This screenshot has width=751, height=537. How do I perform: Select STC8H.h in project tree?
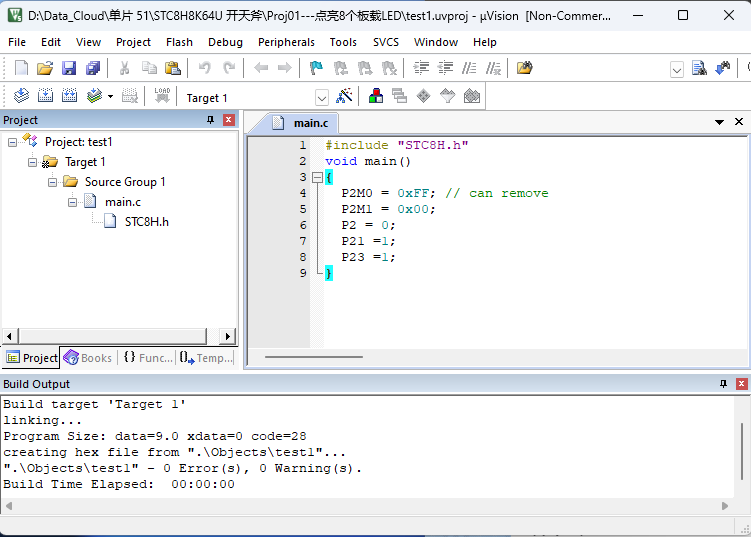(147, 222)
